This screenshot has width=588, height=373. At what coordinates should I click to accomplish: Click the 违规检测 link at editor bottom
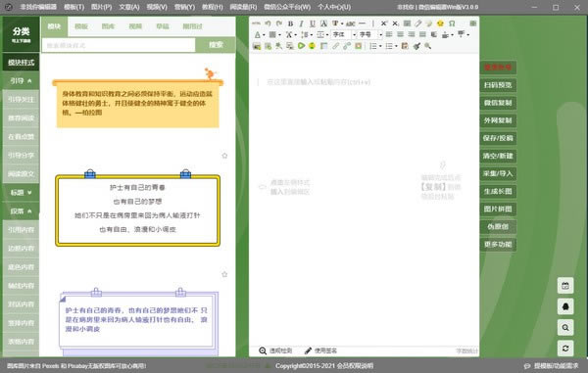tap(275, 350)
